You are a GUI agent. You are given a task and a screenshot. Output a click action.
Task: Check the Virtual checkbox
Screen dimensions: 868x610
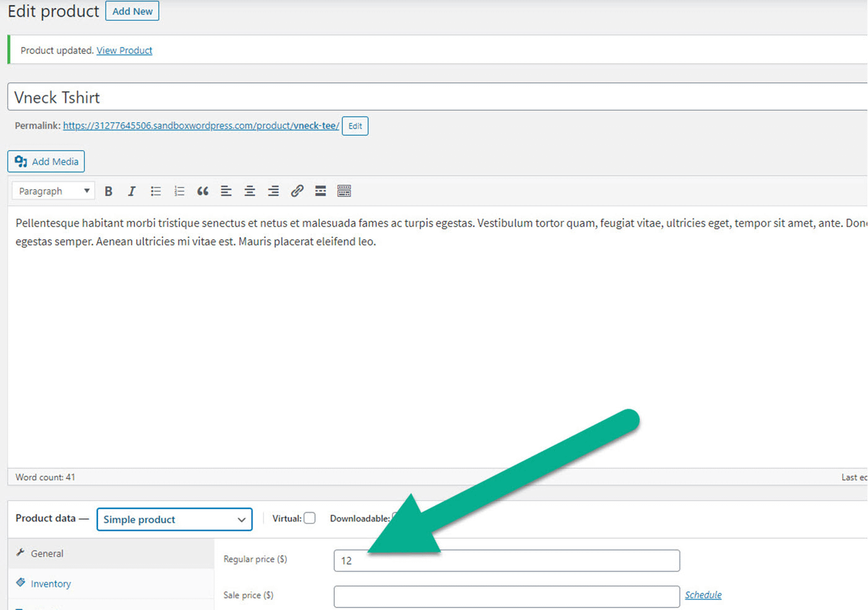point(309,518)
